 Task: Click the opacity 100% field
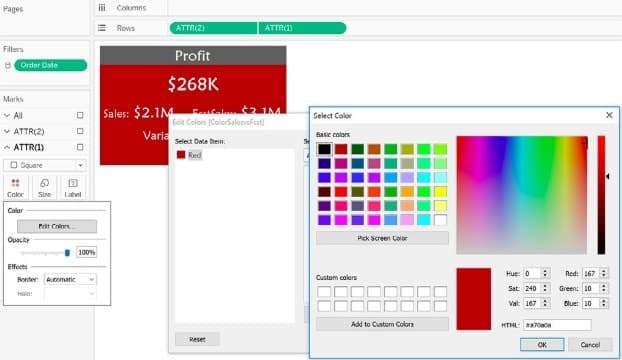click(86, 252)
